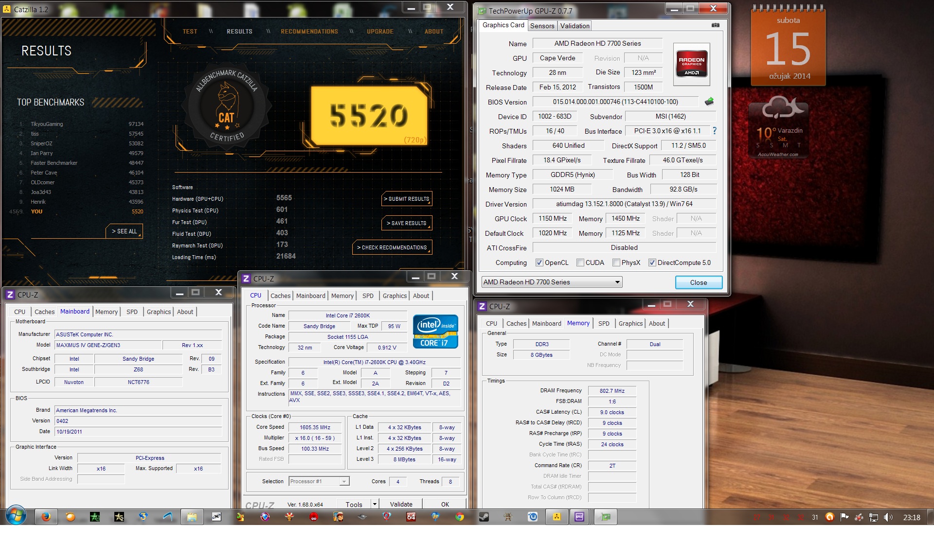934x560 pixels.
Task: Open the ABOUT tab in Catzilla
Action: click(x=434, y=32)
